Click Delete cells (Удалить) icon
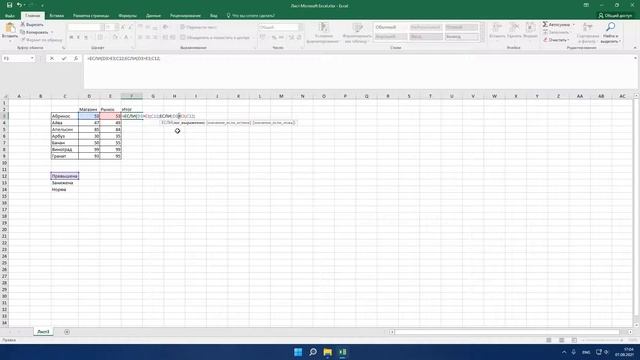Screen dimensions: 640x360 coord(514,28)
